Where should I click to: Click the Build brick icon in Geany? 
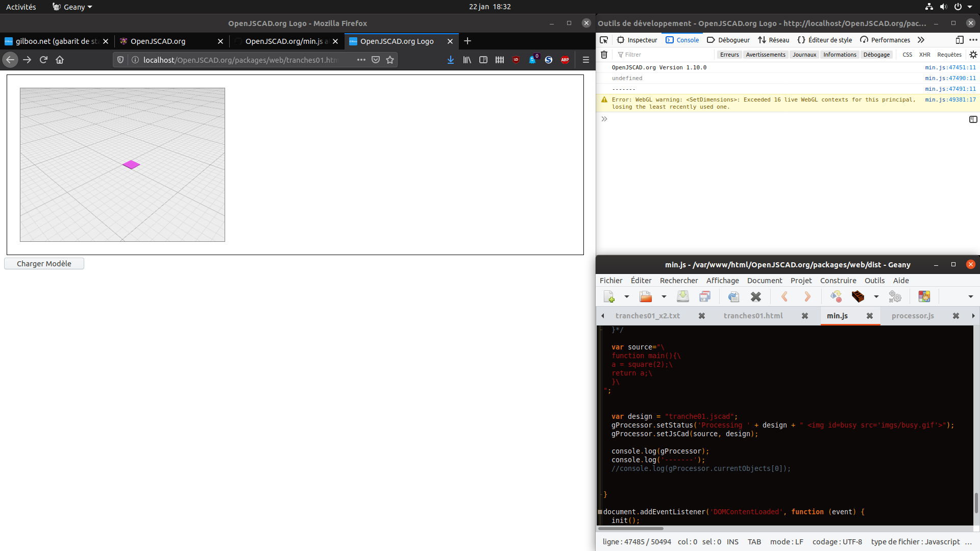click(x=859, y=296)
